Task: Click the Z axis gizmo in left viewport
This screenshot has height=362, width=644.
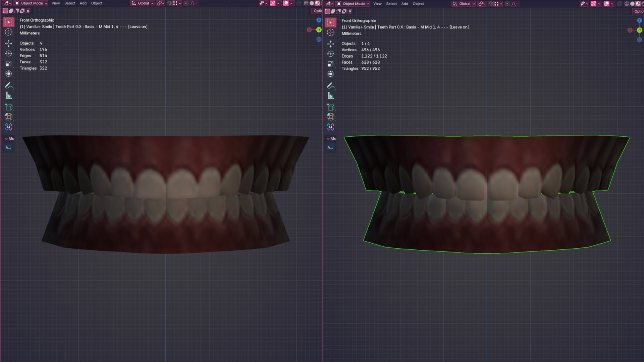Action: (x=319, y=20)
